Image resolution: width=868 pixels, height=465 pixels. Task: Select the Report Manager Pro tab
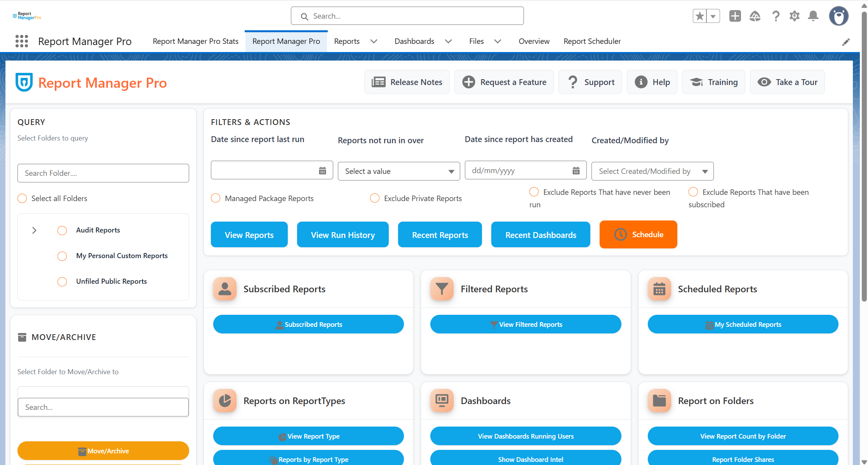pos(286,41)
